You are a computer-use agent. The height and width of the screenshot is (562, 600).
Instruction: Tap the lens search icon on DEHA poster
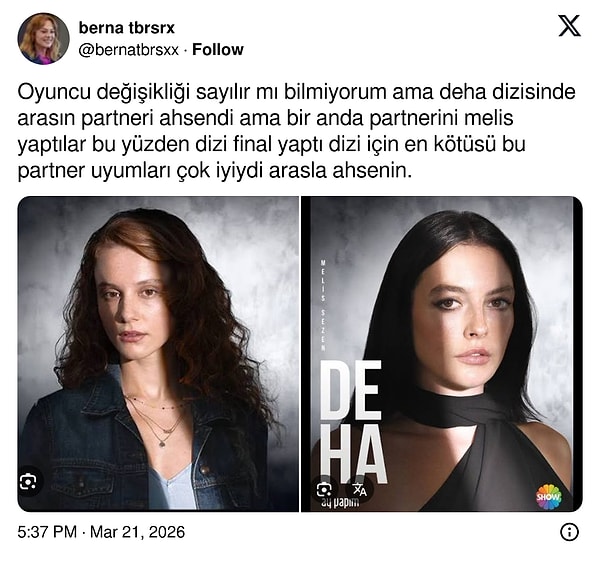[x=324, y=489]
